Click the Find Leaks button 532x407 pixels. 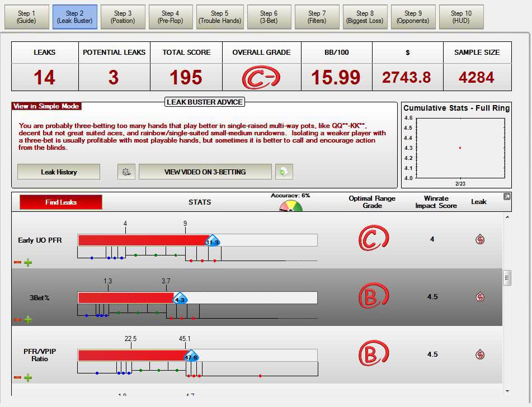click(61, 202)
